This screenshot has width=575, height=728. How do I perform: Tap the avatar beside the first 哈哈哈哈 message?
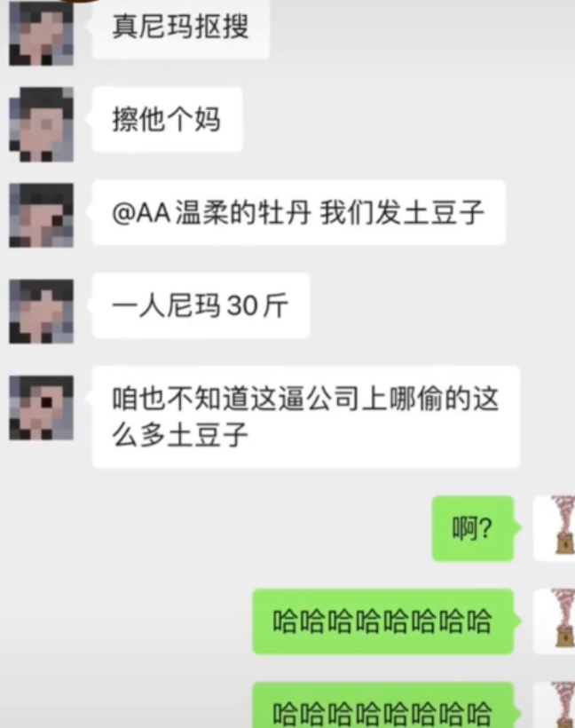click(x=554, y=621)
